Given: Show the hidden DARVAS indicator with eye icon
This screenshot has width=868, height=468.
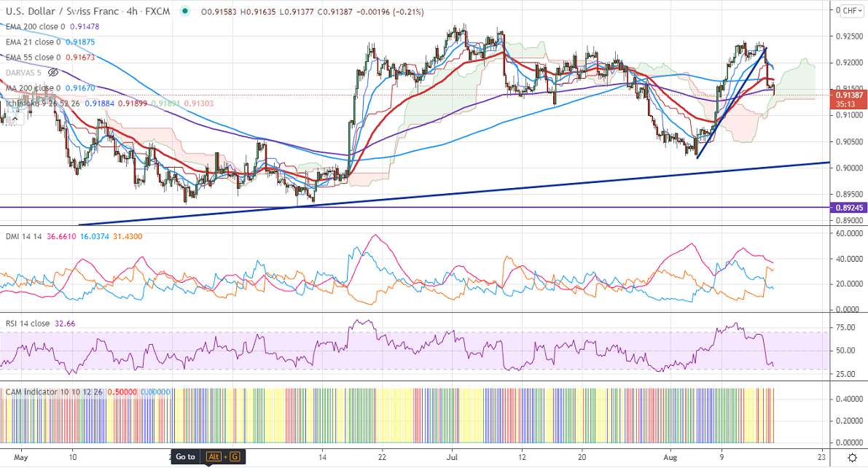Looking at the screenshot, I should pos(53,73).
